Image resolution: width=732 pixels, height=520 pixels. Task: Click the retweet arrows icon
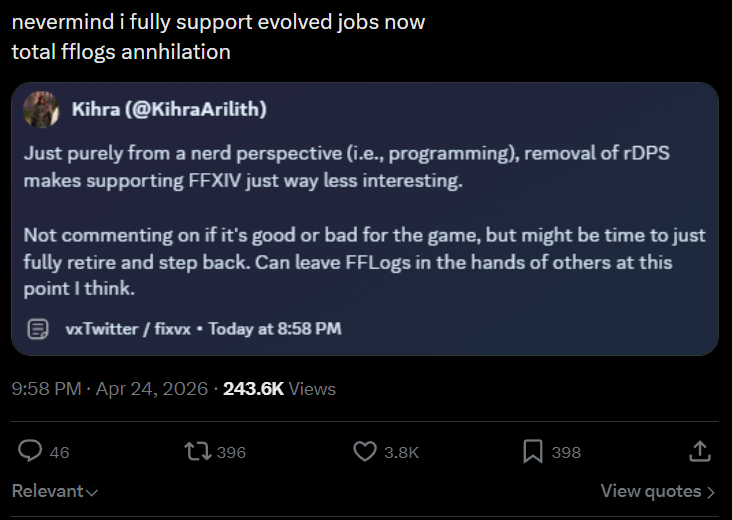pyautogui.click(x=198, y=452)
